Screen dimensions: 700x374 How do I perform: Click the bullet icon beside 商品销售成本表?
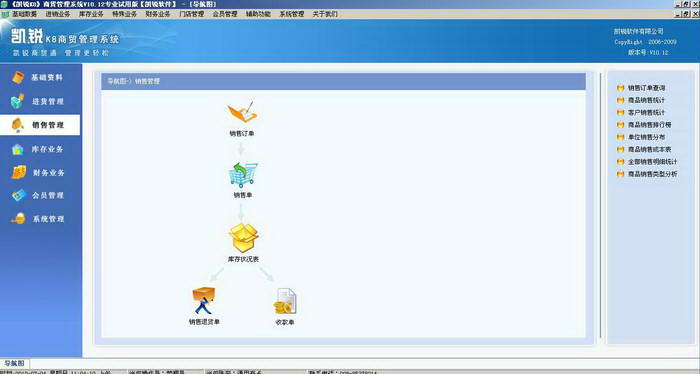(621, 150)
